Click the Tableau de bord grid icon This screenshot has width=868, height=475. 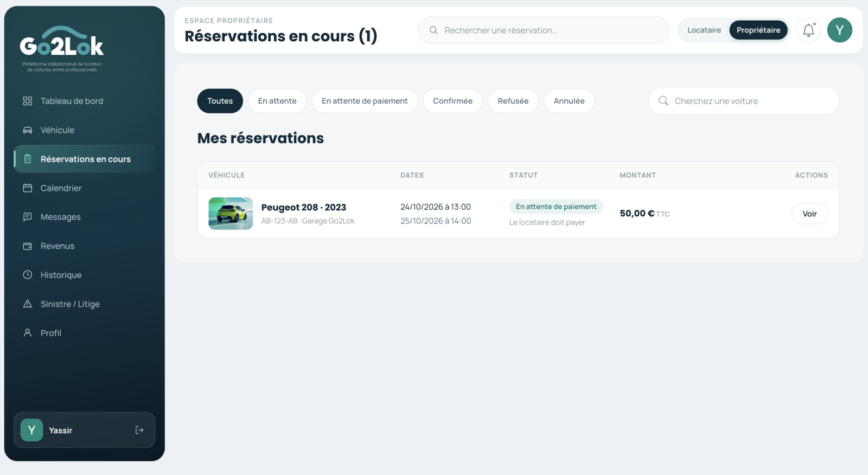28,101
